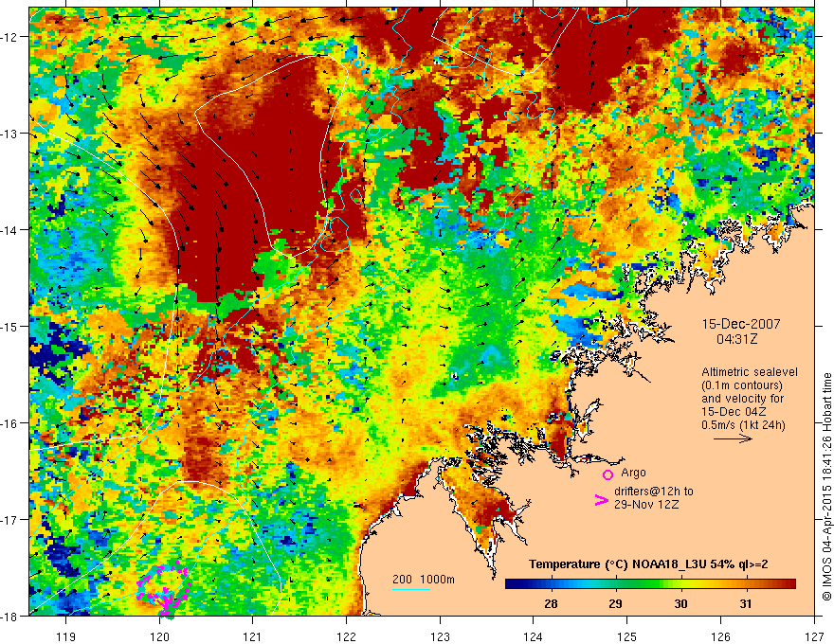Click the cyan bathymetry legend line
The height and width of the screenshot is (644, 834).
point(411,589)
